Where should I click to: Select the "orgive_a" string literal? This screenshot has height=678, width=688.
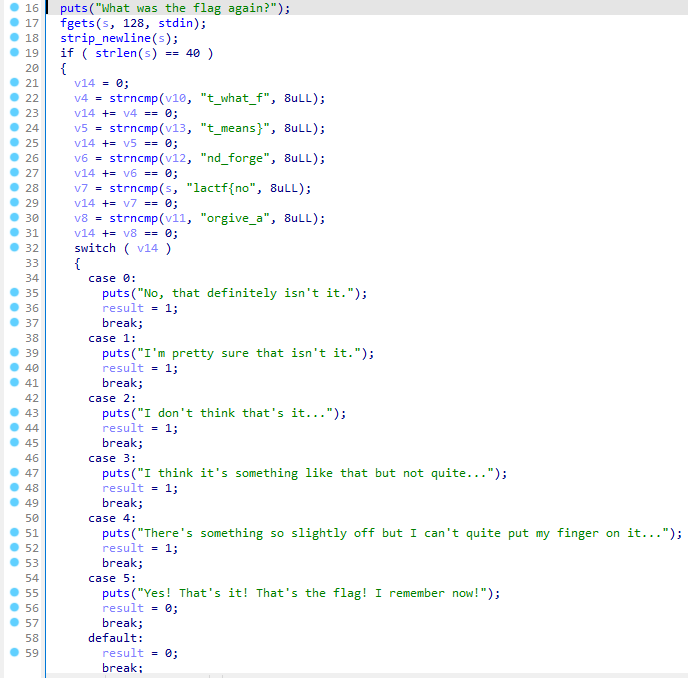coord(235,218)
